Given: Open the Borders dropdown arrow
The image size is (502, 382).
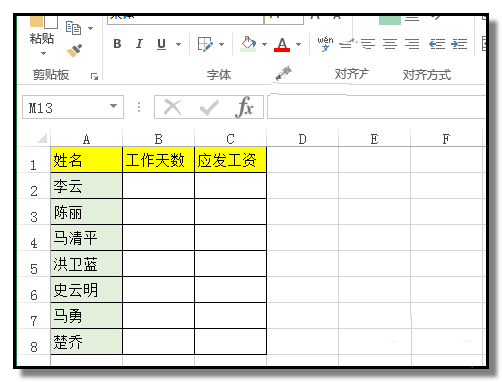Looking at the screenshot, I should tap(221, 44).
